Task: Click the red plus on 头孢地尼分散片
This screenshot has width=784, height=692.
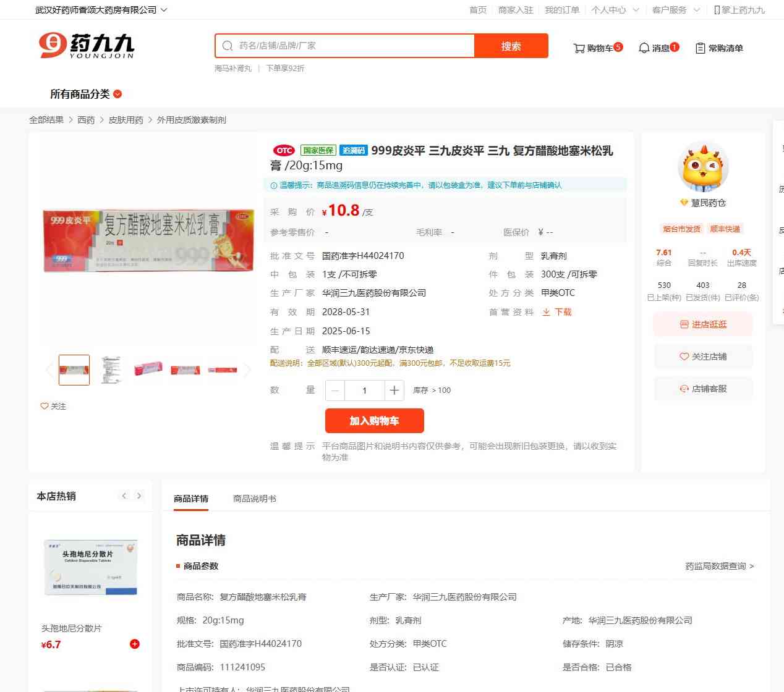Action: click(135, 644)
